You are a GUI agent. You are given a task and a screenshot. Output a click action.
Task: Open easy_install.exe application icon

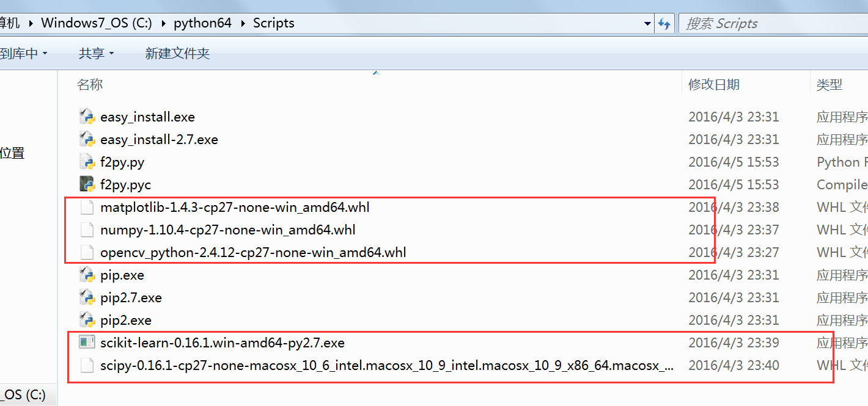(x=87, y=117)
